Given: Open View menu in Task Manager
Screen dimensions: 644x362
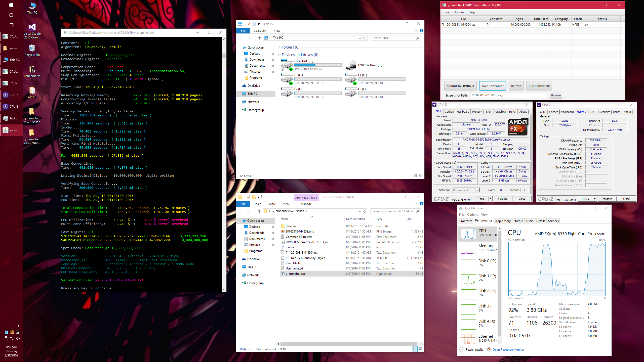Looking at the screenshot, I should (x=484, y=214).
